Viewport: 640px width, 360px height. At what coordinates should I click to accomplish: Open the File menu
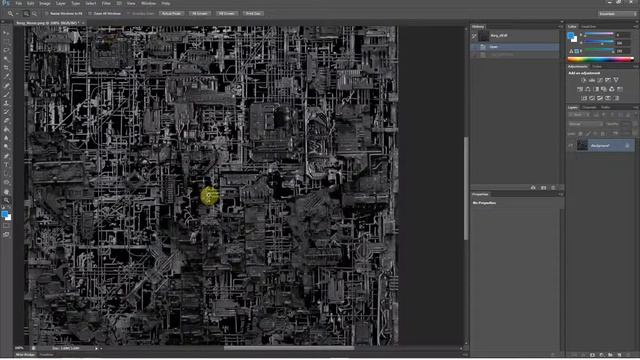19,3
